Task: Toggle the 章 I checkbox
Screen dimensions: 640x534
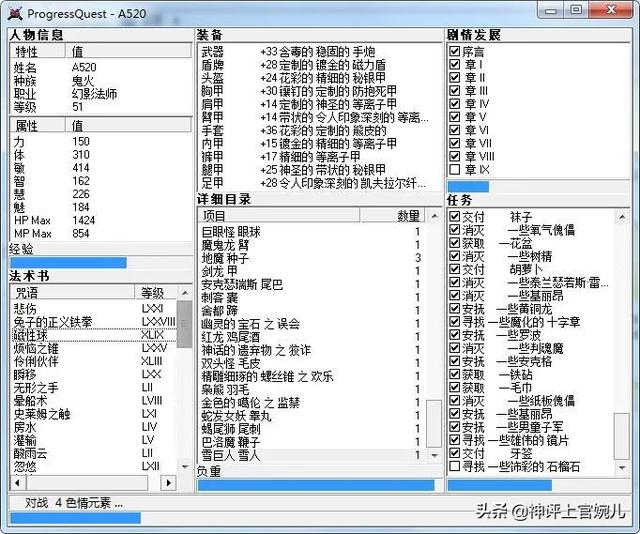Action: pyautogui.click(x=454, y=65)
